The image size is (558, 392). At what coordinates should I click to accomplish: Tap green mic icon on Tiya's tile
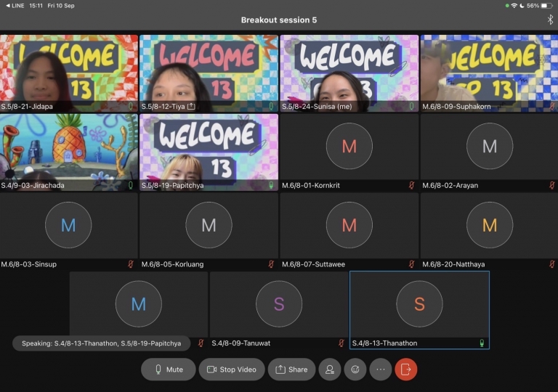coord(271,106)
